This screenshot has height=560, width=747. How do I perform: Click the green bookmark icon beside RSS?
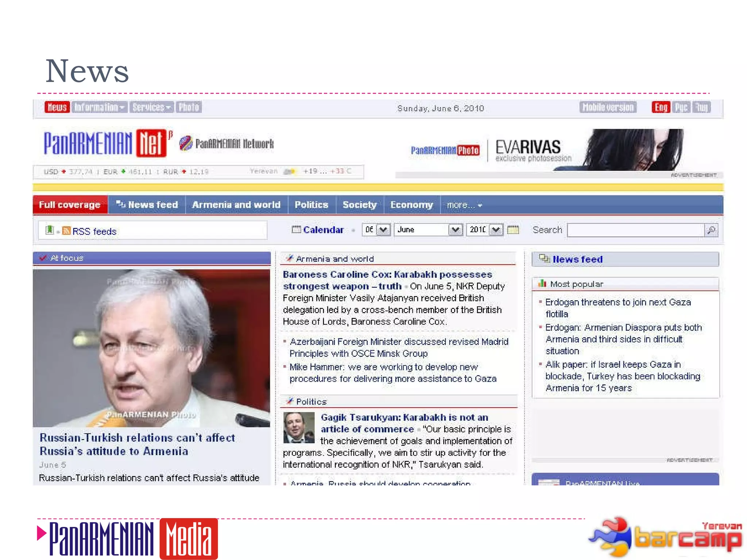tap(49, 230)
